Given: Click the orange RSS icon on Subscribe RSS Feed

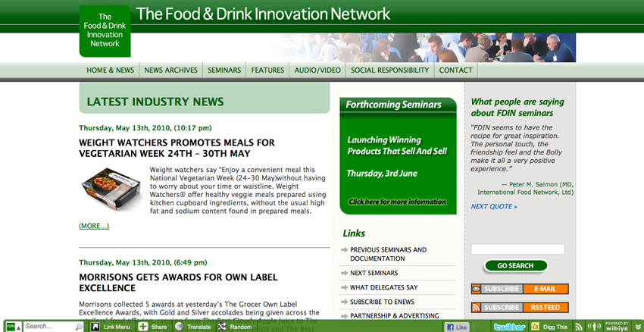Looking at the screenshot, I should point(476,307).
